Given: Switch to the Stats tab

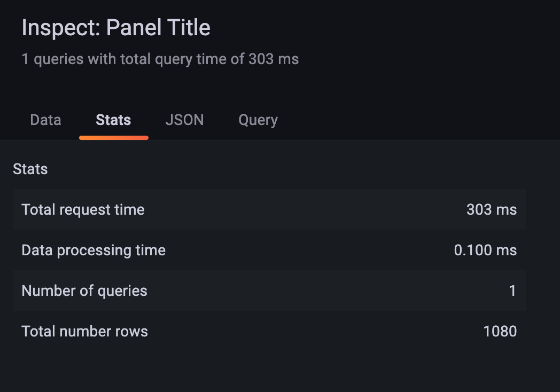Looking at the screenshot, I should pos(113,120).
